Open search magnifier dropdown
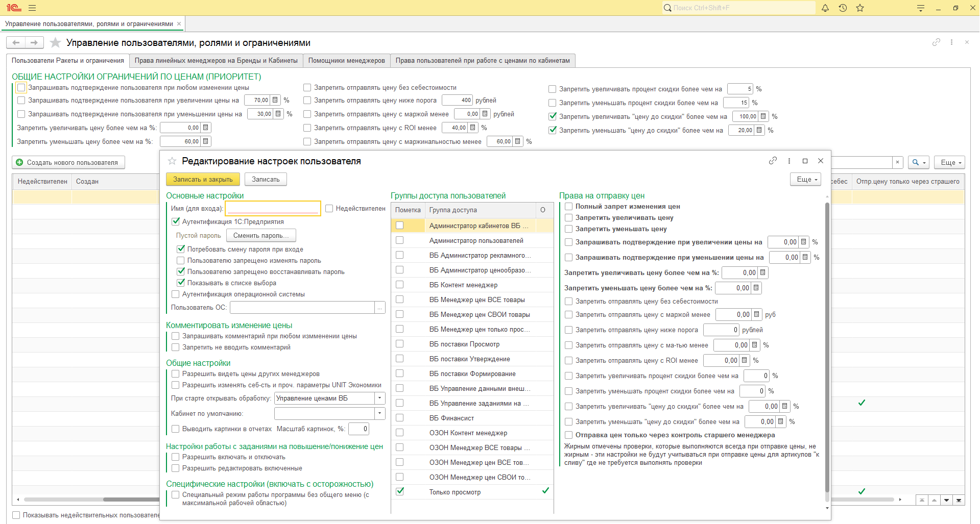This screenshot has width=980, height=524. tap(919, 162)
